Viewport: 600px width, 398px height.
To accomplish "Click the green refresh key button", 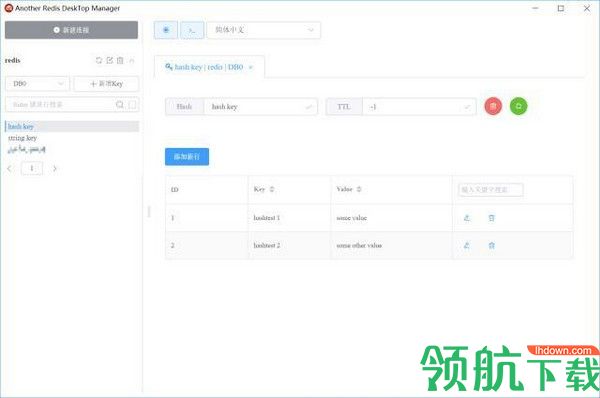I will point(518,106).
